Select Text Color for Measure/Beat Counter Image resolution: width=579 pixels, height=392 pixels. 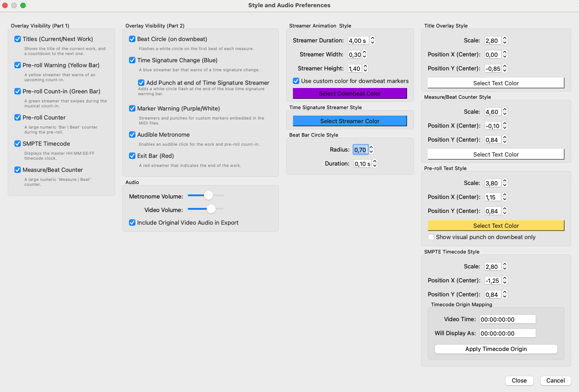tap(496, 154)
